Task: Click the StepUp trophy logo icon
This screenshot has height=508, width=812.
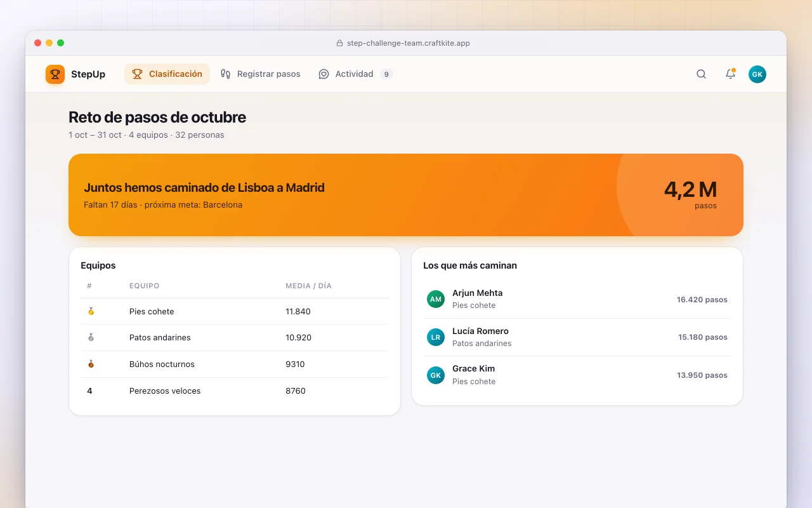Action: 55,74
